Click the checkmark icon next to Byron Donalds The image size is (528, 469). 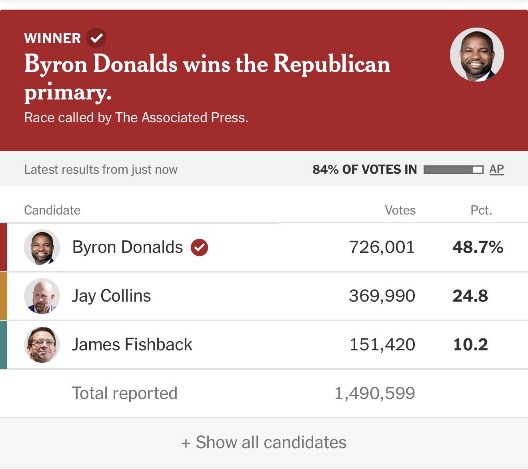[x=199, y=247]
